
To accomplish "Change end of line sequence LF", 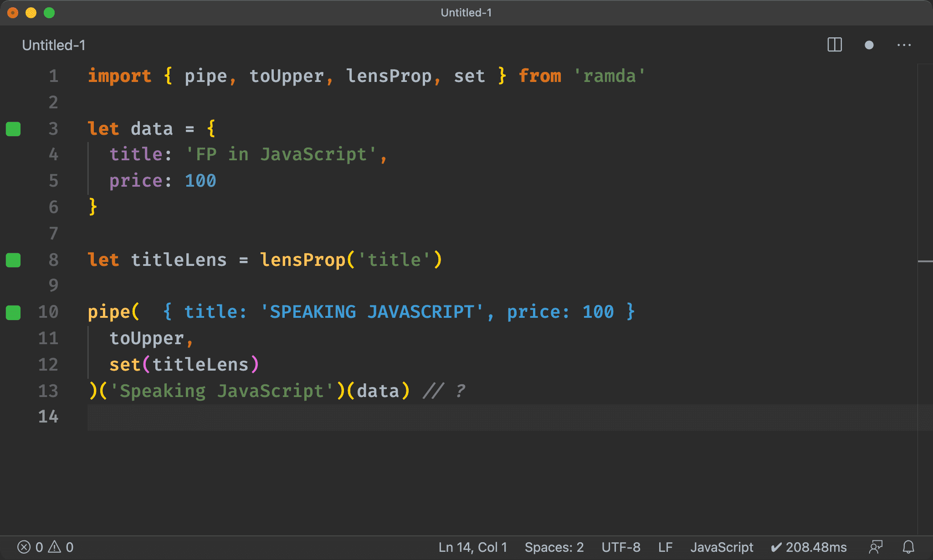I will pyautogui.click(x=665, y=547).
